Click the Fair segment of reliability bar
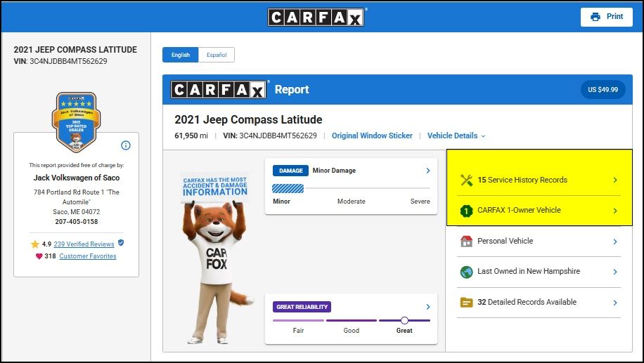This screenshot has height=363, width=644. [298, 320]
